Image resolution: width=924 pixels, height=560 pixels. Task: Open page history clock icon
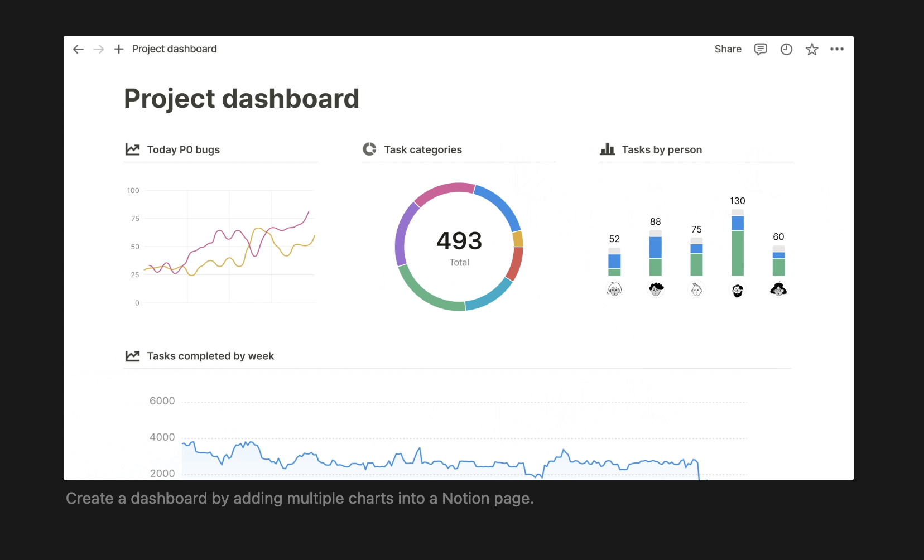point(786,49)
